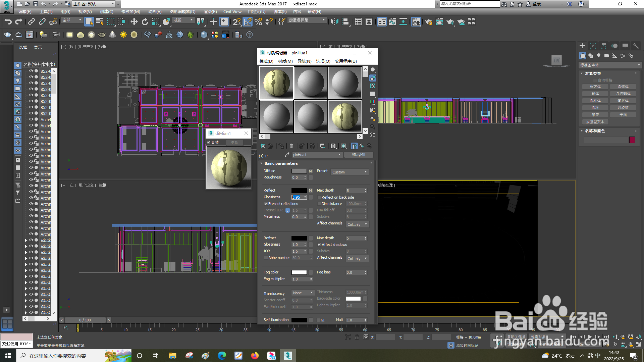Click Show Shaded Material in Viewport icon
This screenshot has height=363, width=644.
[343, 146]
